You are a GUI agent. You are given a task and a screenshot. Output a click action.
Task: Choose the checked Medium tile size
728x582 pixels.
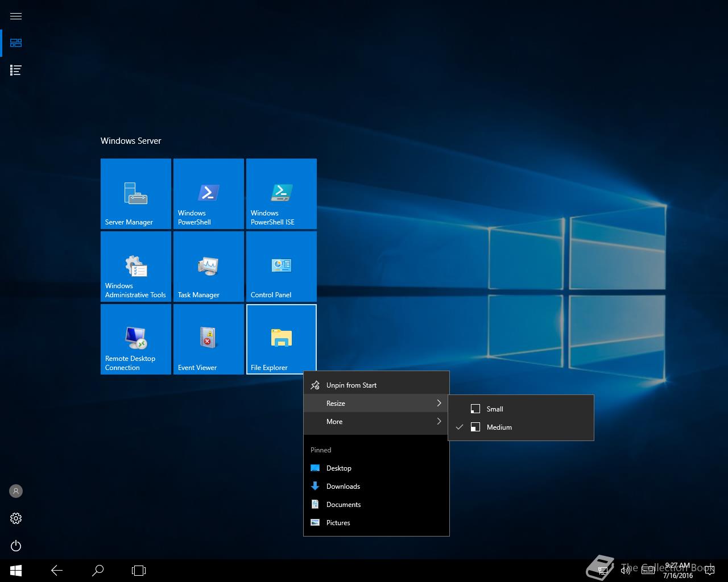point(521,427)
